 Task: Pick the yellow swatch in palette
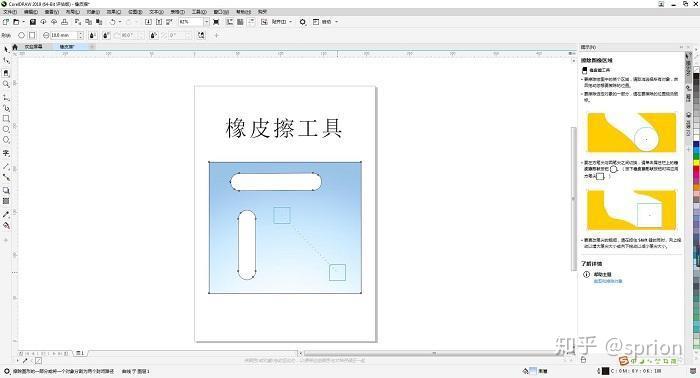coord(696,163)
